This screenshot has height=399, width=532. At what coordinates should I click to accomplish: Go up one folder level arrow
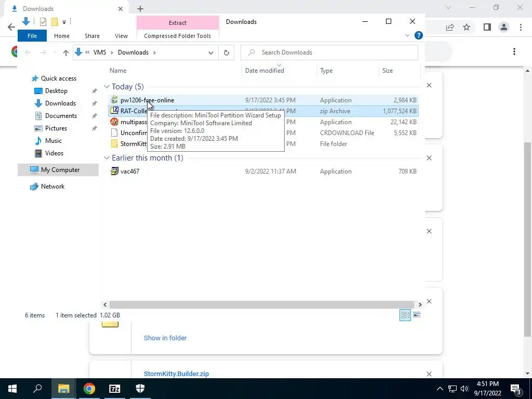click(x=66, y=52)
